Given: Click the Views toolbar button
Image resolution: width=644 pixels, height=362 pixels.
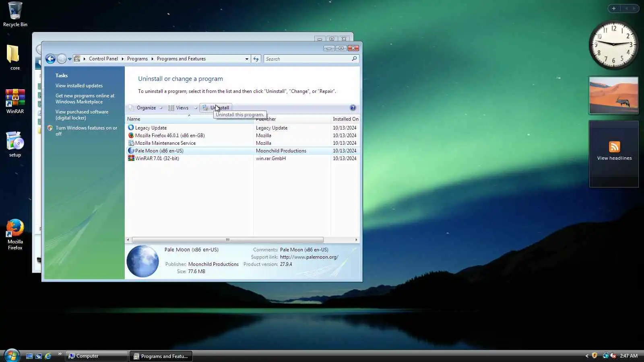Looking at the screenshot, I should 179,108.
